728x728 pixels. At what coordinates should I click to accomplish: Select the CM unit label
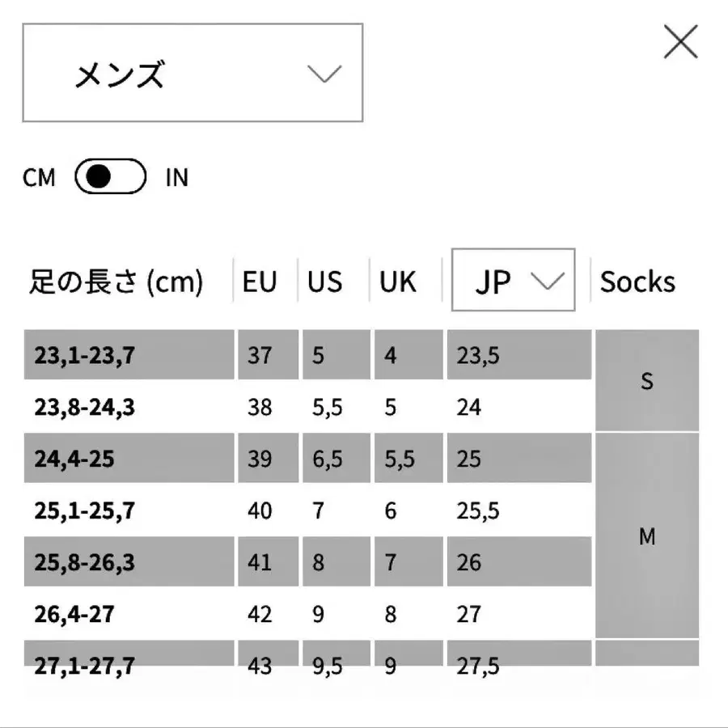pyautogui.click(x=39, y=178)
